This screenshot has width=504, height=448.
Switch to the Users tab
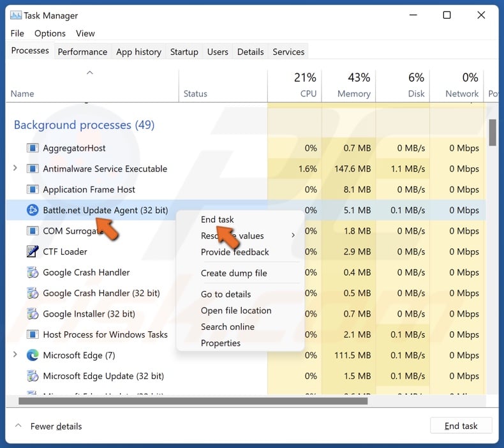coord(218,52)
